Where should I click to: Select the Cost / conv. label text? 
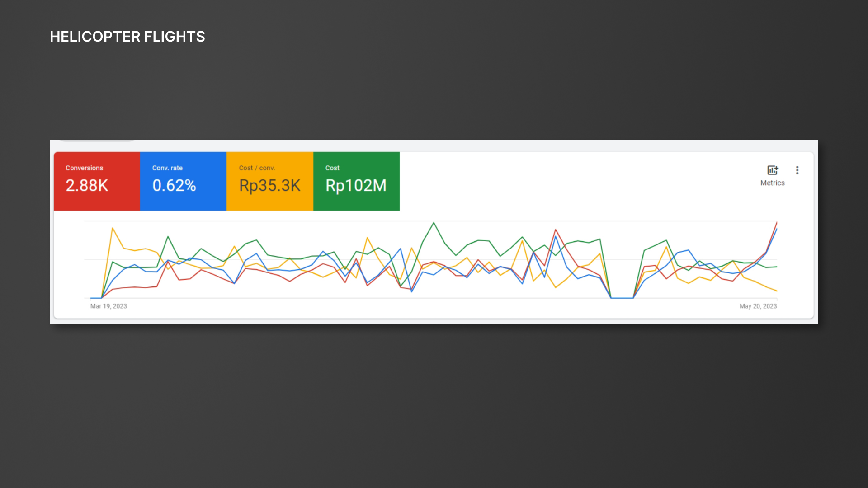tap(257, 168)
